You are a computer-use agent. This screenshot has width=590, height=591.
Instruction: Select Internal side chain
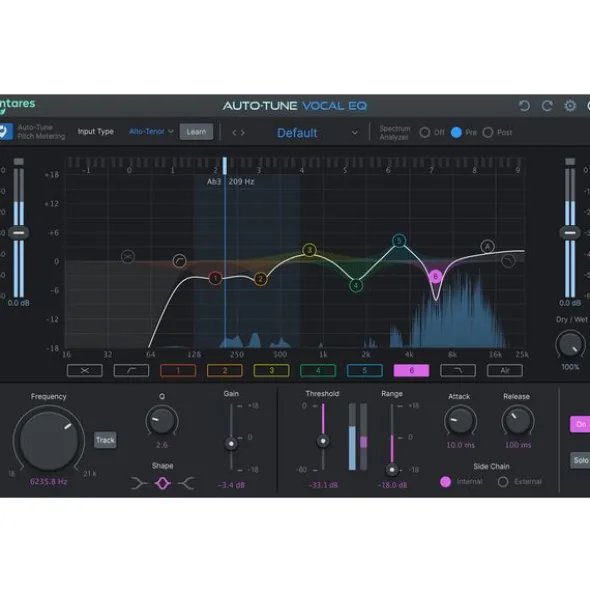[x=445, y=482]
